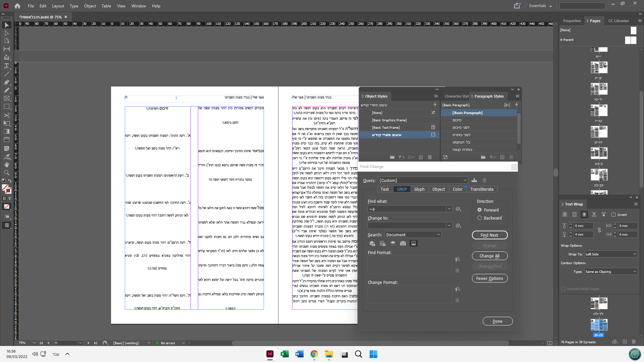Click the Change All button
This screenshot has height=362, width=644.
tap(489, 256)
